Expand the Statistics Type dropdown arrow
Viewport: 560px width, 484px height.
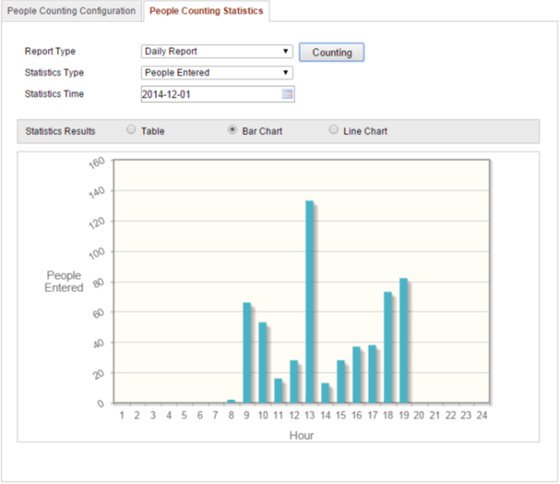286,73
